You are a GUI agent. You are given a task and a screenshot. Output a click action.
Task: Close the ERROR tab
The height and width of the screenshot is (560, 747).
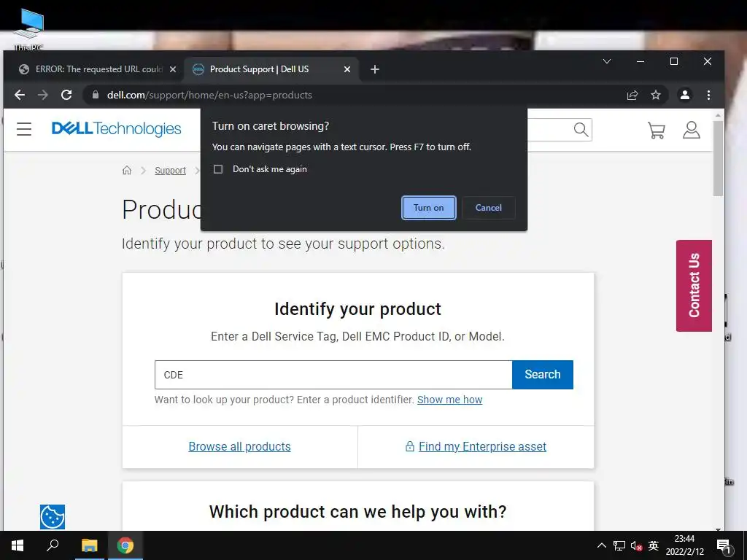(x=173, y=69)
